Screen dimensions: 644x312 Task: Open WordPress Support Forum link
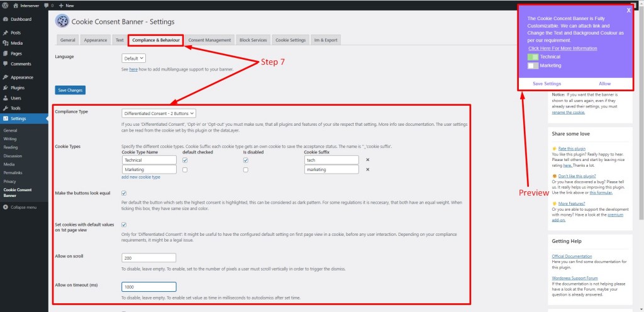575,278
